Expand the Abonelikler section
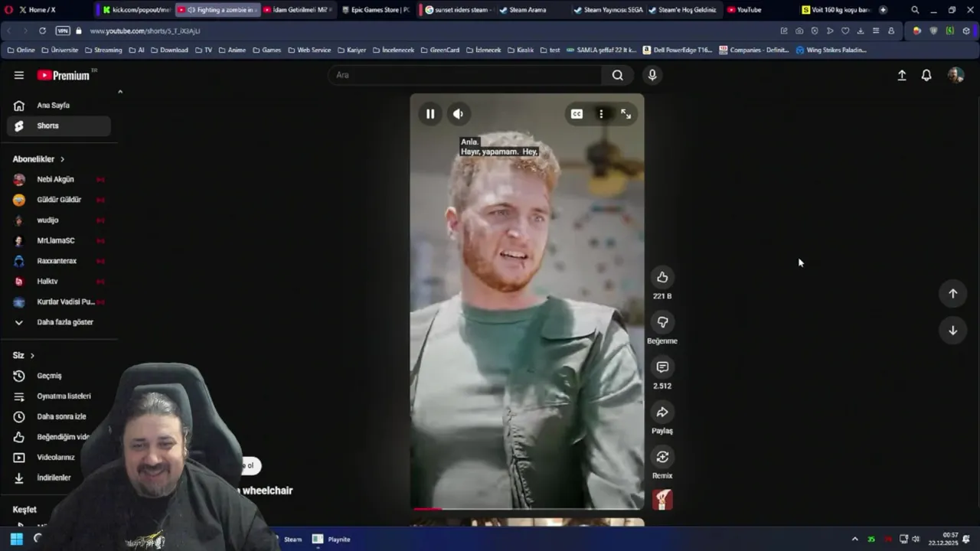The image size is (980, 551). tap(39, 159)
